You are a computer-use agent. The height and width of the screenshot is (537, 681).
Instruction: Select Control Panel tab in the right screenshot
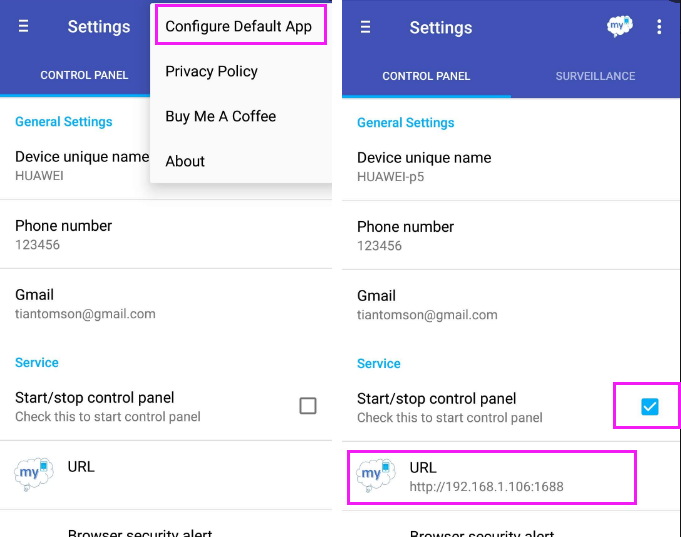point(426,76)
